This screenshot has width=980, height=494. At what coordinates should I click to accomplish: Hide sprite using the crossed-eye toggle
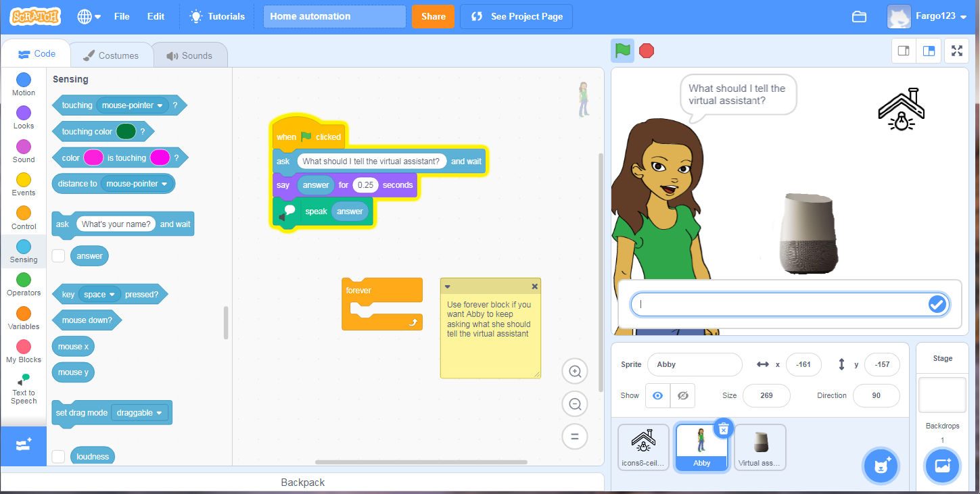(x=682, y=396)
